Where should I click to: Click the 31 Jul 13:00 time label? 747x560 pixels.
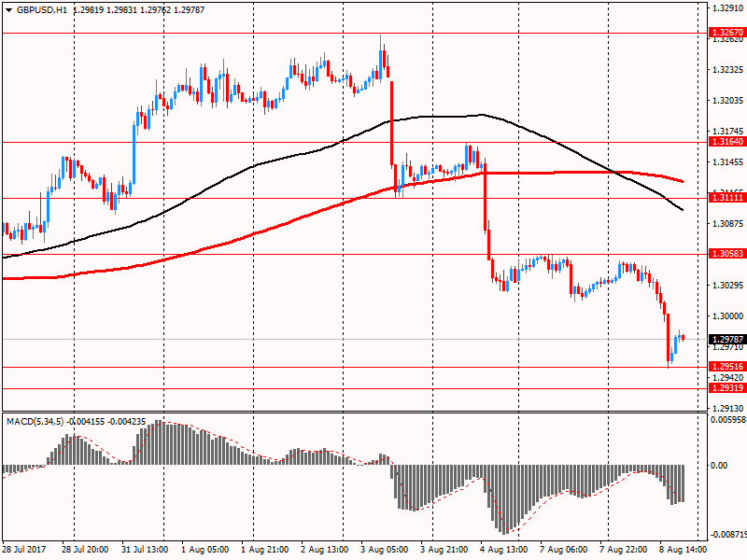(x=145, y=550)
